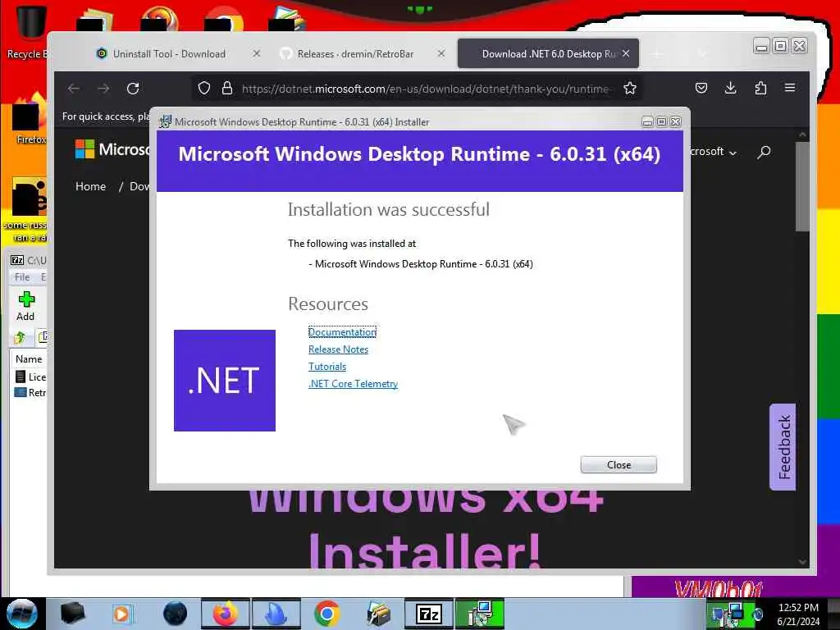Click the site padlock icon
840x630 pixels.
point(227,89)
